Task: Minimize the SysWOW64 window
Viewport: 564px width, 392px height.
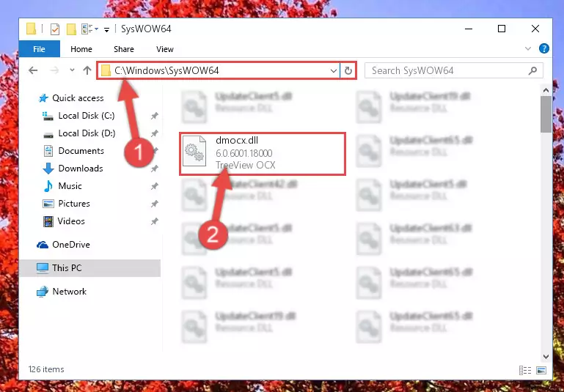Action: pos(469,29)
